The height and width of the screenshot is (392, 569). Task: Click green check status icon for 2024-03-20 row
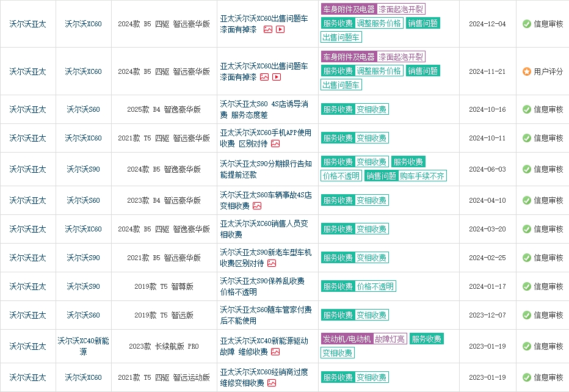(x=526, y=229)
